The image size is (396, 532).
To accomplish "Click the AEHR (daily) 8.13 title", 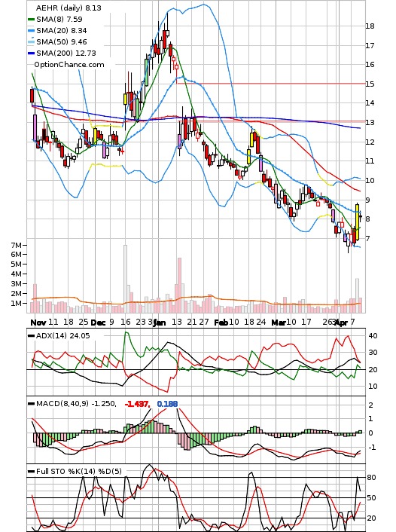I will 69,8.
